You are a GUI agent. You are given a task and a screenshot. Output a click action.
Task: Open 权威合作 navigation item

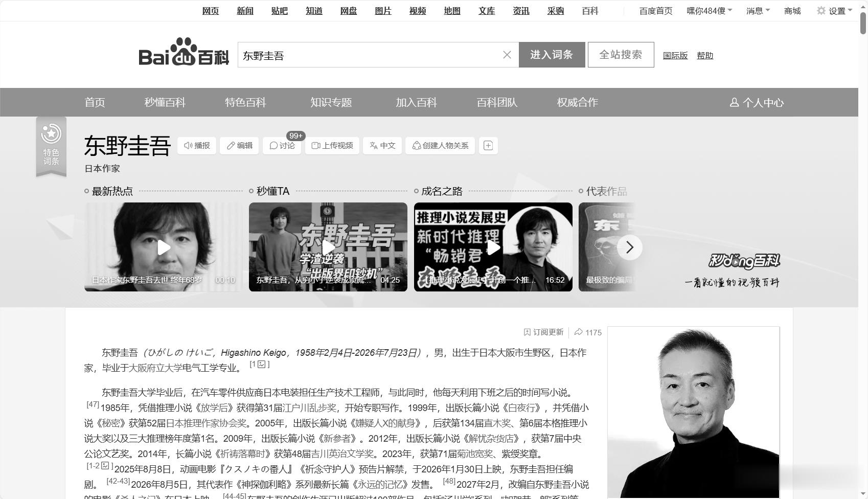(x=577, y=102)
